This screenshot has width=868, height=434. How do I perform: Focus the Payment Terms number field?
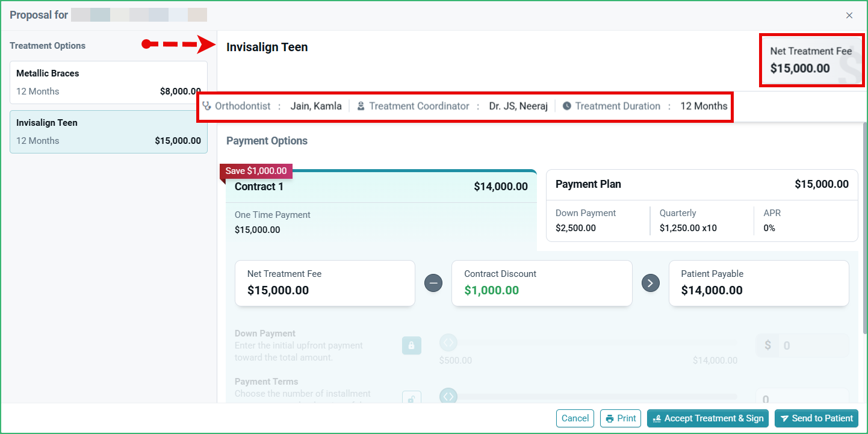802,397
